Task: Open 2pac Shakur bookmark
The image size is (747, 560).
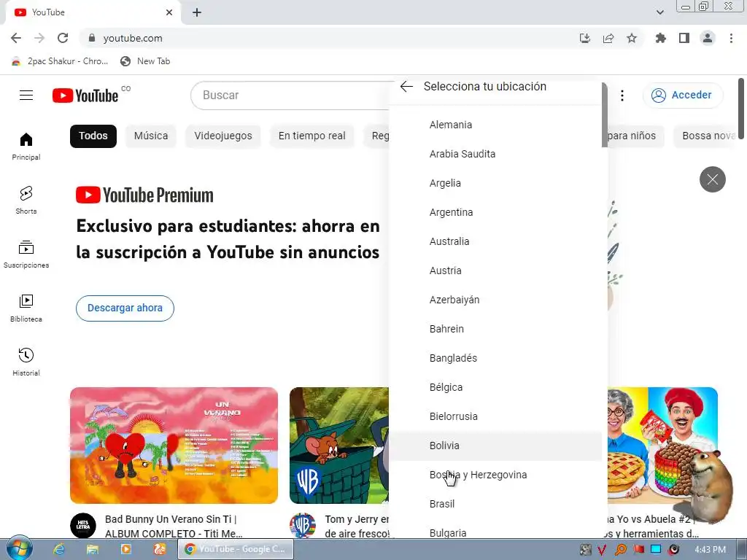Action: [60, 61]
